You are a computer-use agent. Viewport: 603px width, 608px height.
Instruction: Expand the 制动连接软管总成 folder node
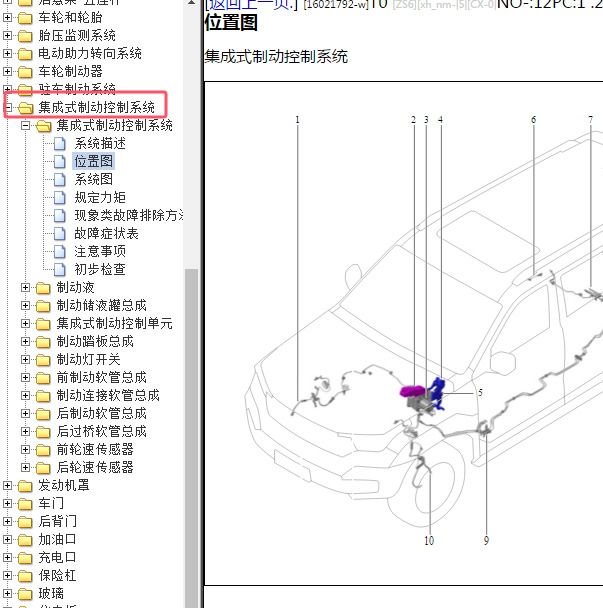point(25,396)
